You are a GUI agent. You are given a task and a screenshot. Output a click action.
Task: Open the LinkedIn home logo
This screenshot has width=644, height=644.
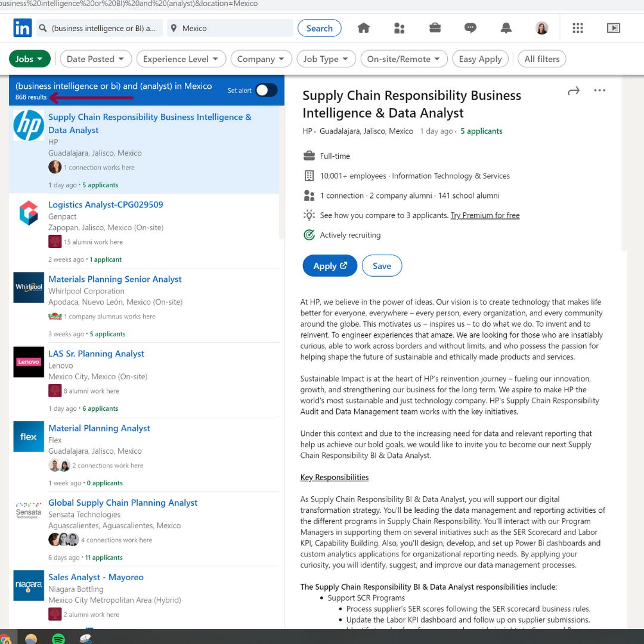click(x=22, y=28)
